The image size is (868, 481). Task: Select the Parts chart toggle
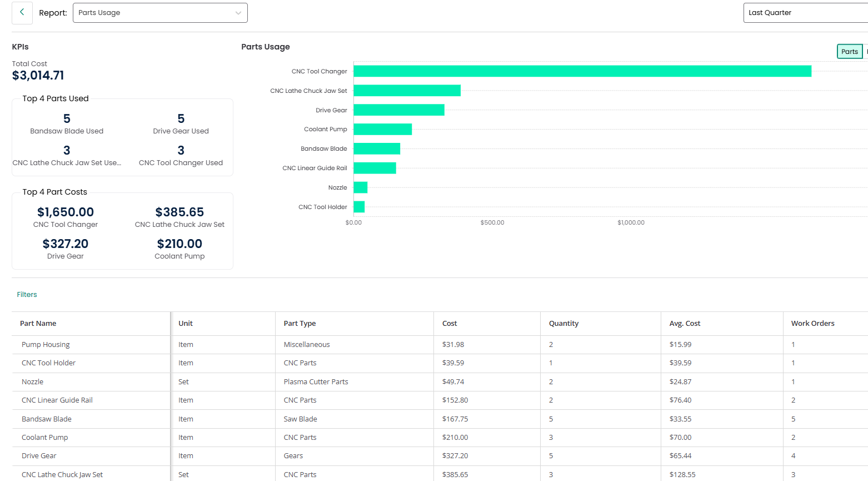click(x=849, y=52)
